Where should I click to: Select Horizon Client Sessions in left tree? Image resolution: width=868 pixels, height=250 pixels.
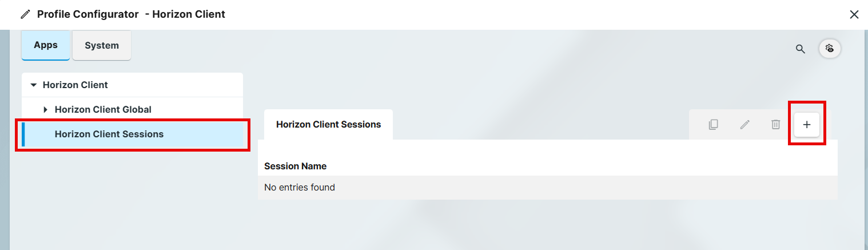(x=109, y=134)
